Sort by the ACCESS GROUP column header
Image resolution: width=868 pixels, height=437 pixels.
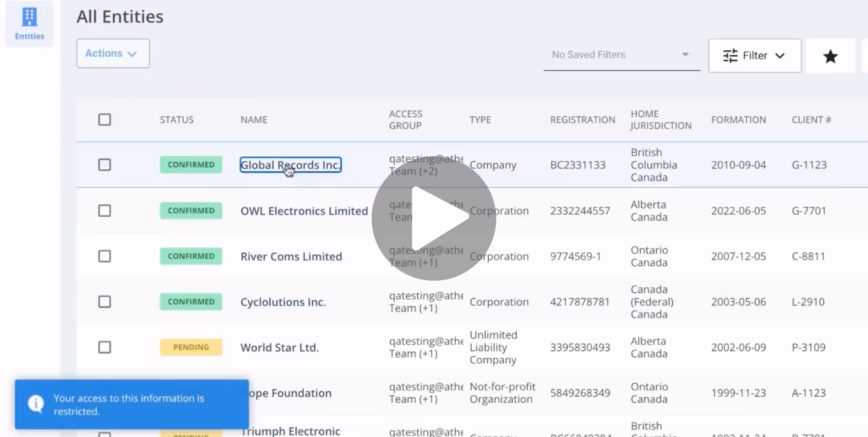[406, 120]
